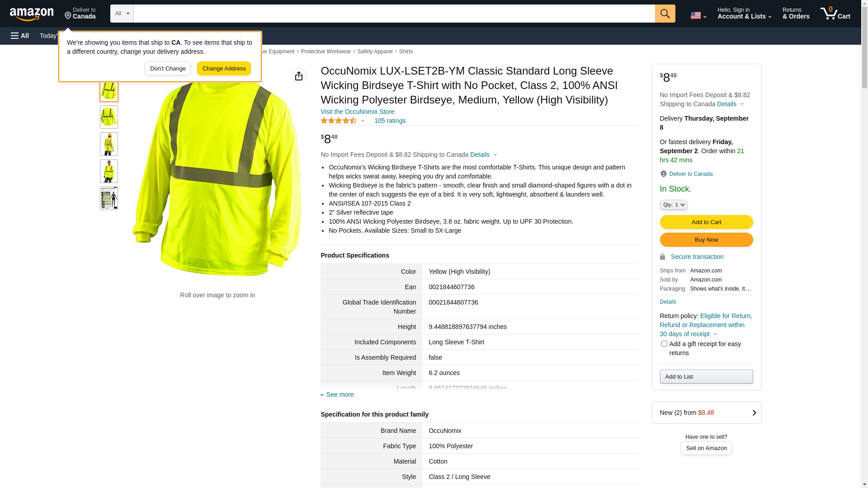Click the Add to Cart button
This screenshot has width=868, height=488.
tap(706, 222)
